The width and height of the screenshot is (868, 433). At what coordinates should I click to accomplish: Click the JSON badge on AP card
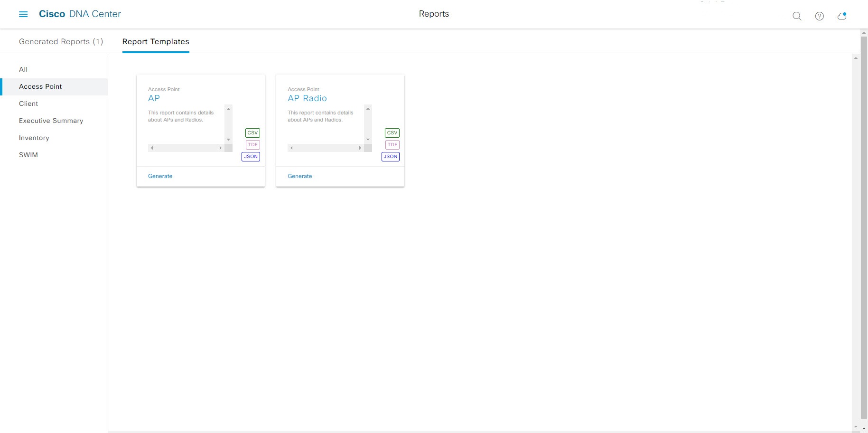251,157
